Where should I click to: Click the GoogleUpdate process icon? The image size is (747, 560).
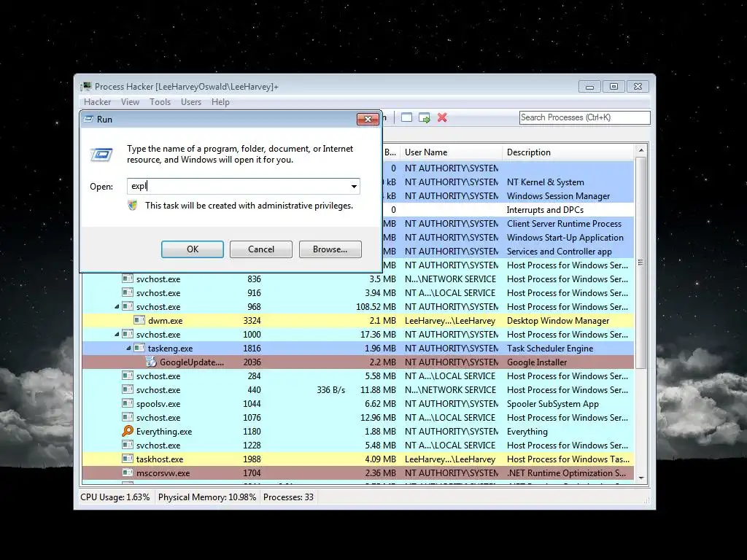(x=151, y=362)
